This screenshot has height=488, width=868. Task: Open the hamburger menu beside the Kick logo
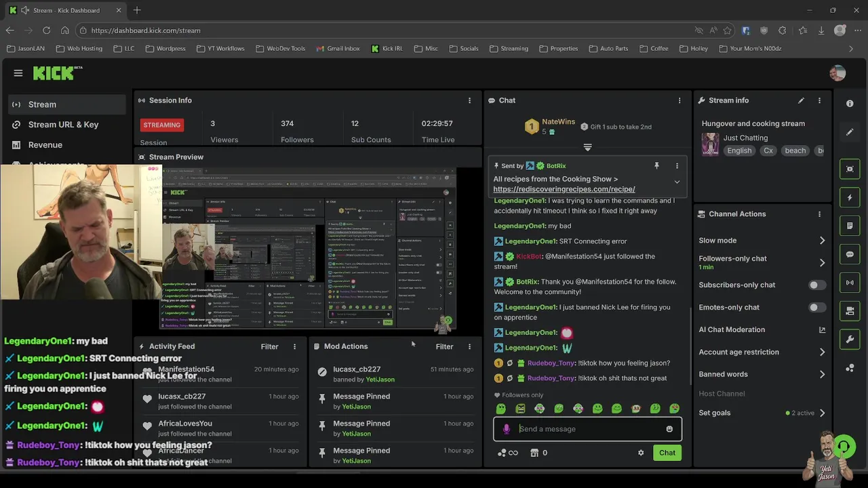[18, 73]
